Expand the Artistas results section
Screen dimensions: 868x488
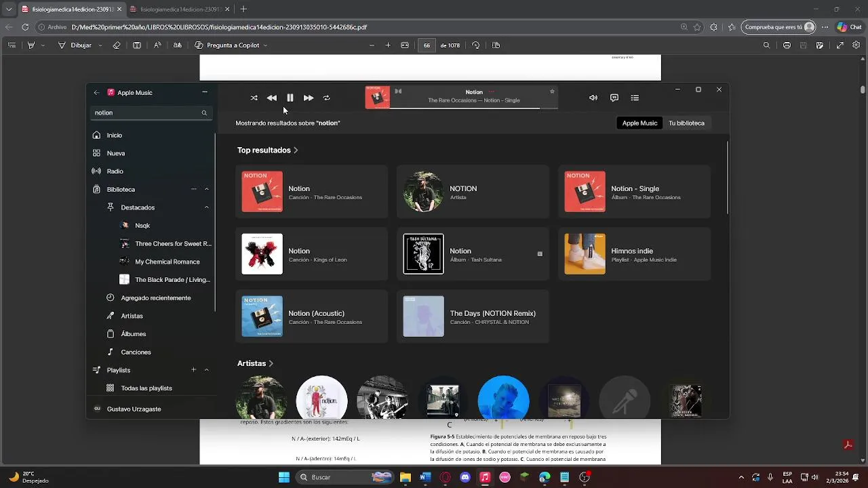pos(255,363)
